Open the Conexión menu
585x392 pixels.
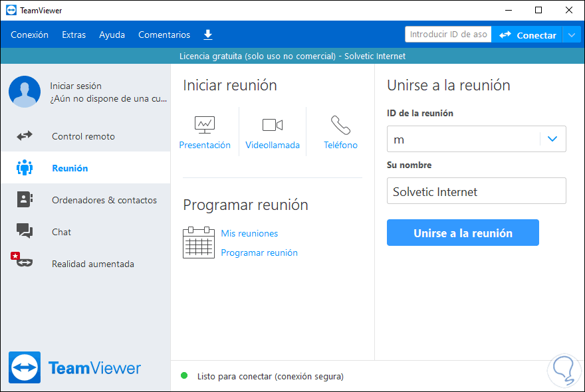pyautogui.click(x=29, y=35)
